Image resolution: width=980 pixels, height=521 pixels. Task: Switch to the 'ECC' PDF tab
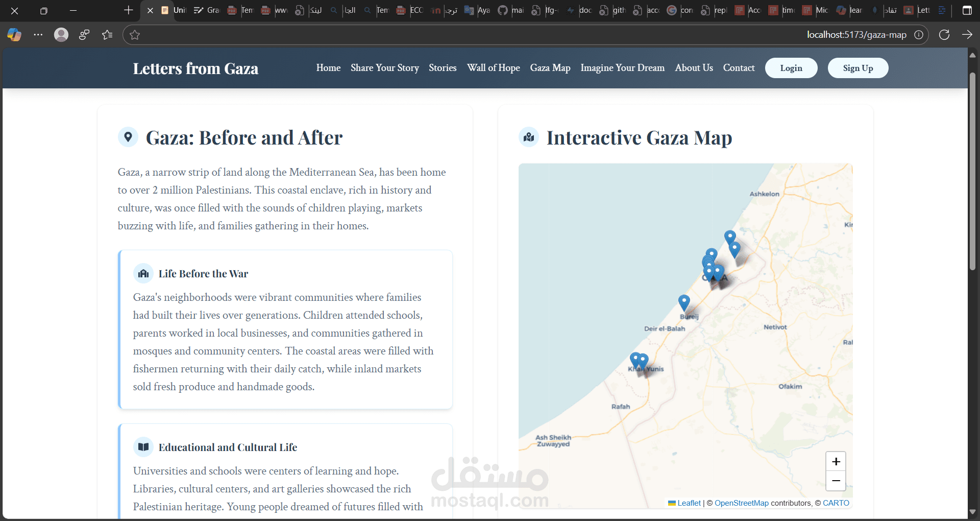point(410,10)
